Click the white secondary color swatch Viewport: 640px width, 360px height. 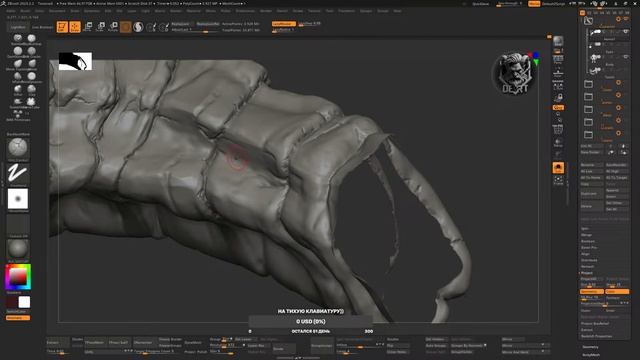click(24, 302)
